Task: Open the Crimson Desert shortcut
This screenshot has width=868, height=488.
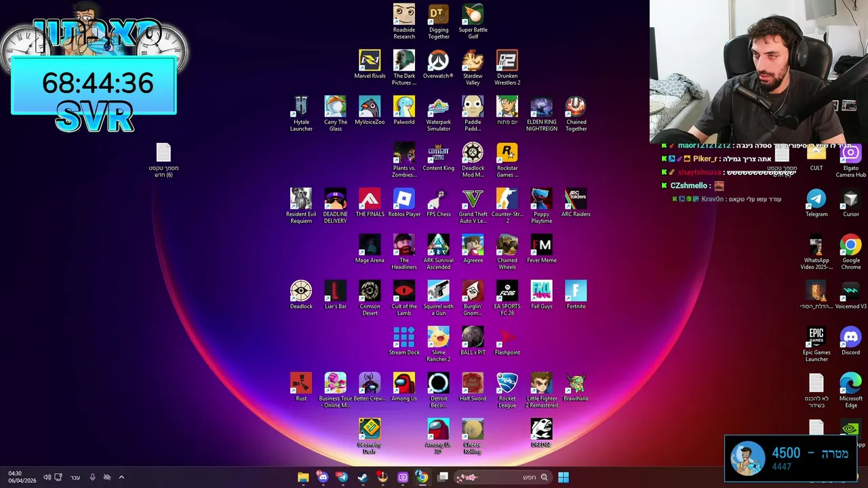Action: 370,298
